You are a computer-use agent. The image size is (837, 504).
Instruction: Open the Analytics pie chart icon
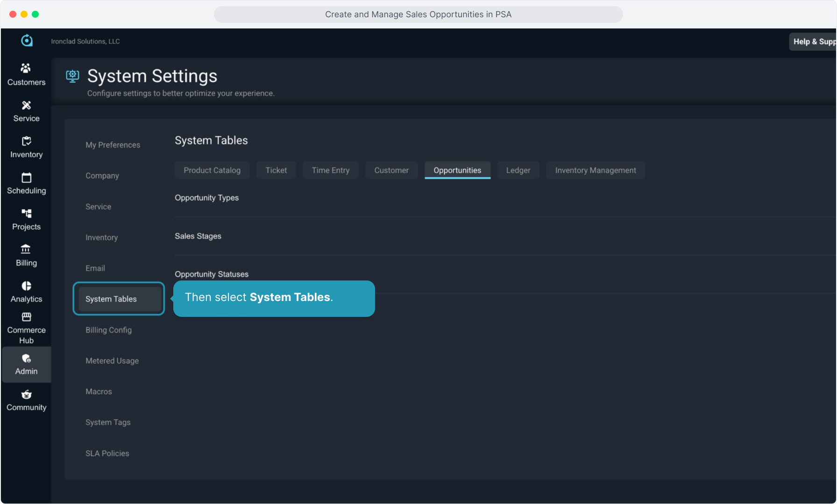[26, 286]
